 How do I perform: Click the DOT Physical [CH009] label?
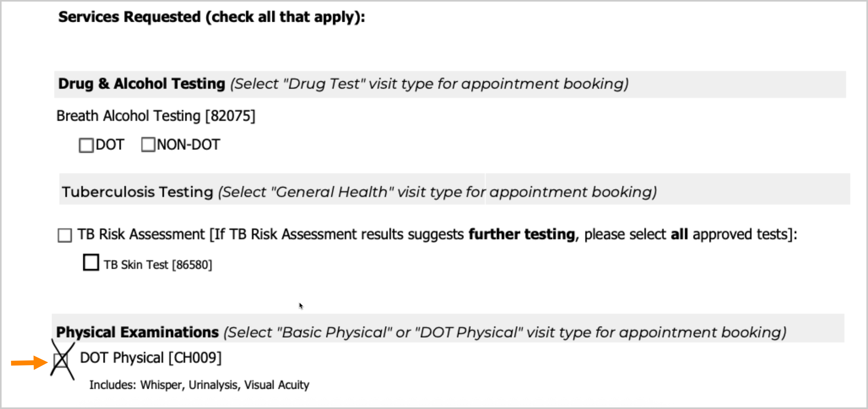pyautogui.click(x=151, y=358)
